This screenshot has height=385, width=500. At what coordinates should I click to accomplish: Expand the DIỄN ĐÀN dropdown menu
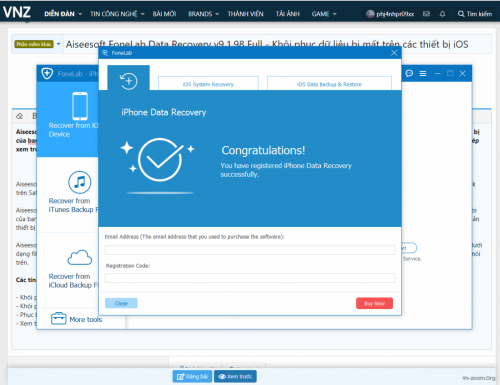(80, 14)
